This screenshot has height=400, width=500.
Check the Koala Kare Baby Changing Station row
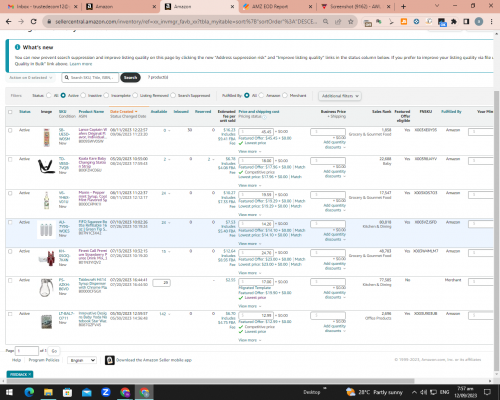coord(10,159)
